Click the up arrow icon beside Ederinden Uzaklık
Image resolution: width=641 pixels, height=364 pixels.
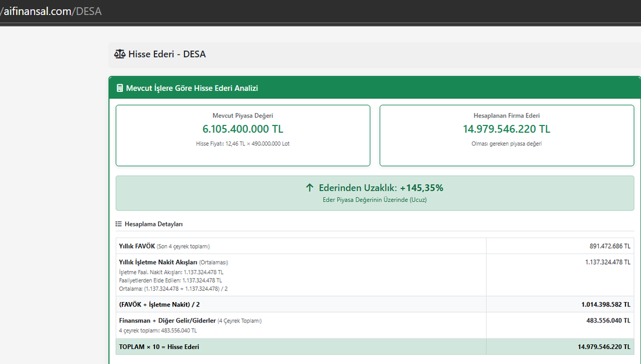click(309, 188)
